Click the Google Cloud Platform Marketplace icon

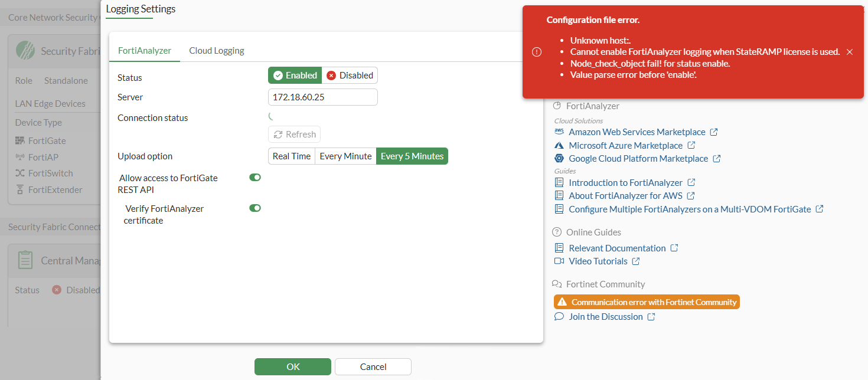[559, 158]
